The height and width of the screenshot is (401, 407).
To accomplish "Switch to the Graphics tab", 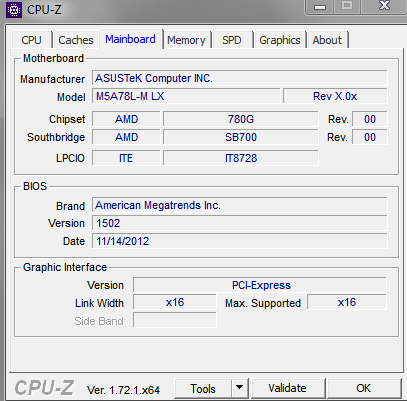I will [280, 40].
